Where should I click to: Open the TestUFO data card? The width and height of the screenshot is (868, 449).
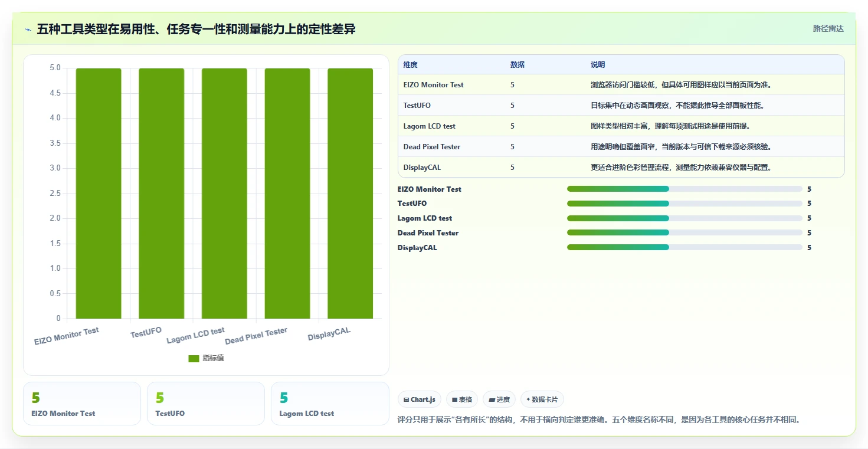tap(206, 404)
